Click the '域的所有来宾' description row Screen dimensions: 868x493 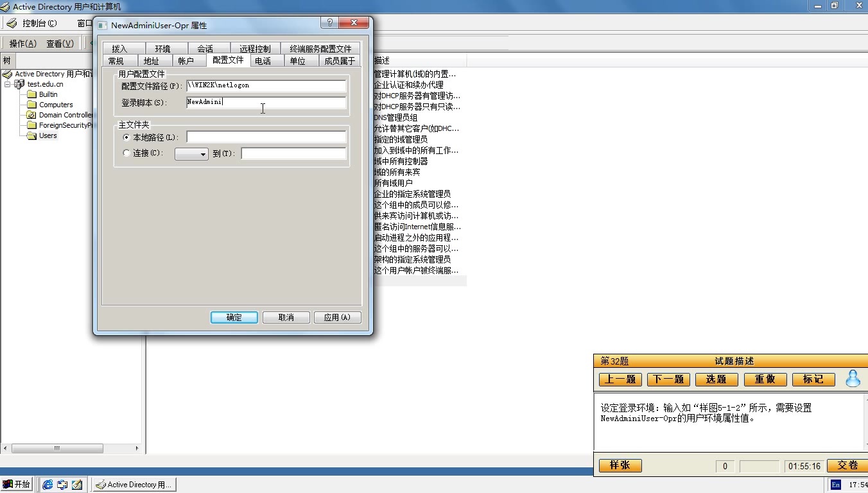tap(397, 172)
